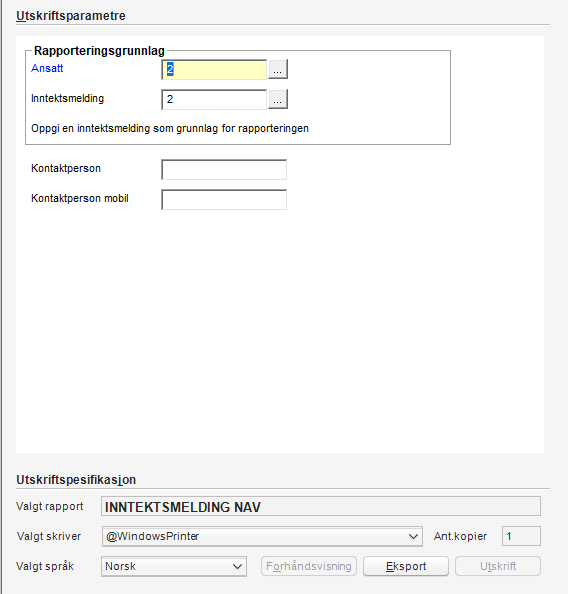Click the Forhåndsvisning button

(x=308, y=566)
